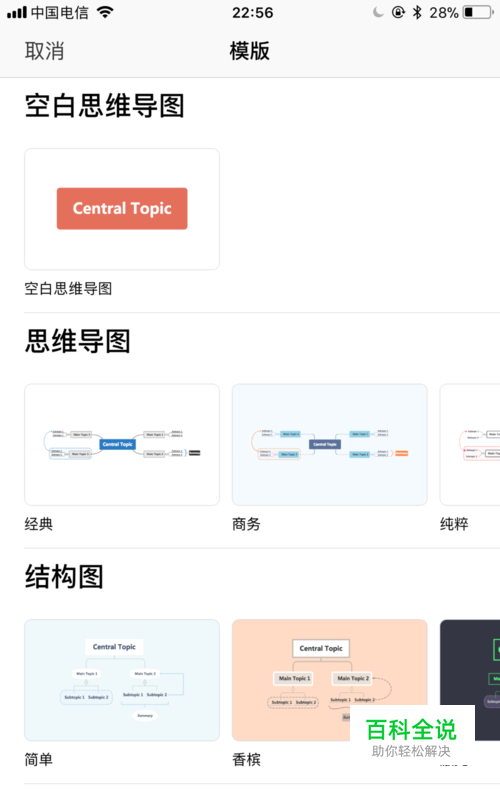Tap the 经典 template label
Image resolution: width=500 pixels, height=790 pixels.
pos(39,524)
